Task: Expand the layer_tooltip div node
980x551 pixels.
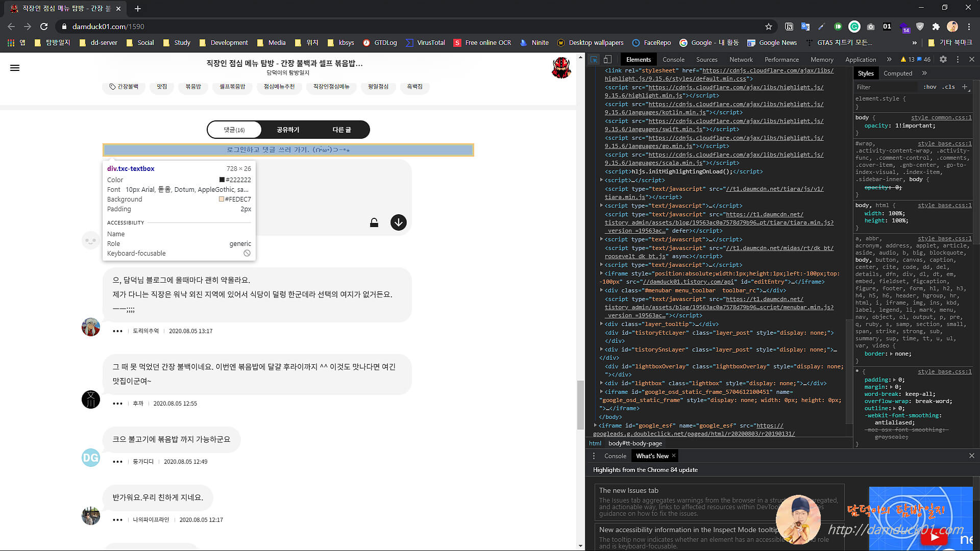Action: [602, 324]
